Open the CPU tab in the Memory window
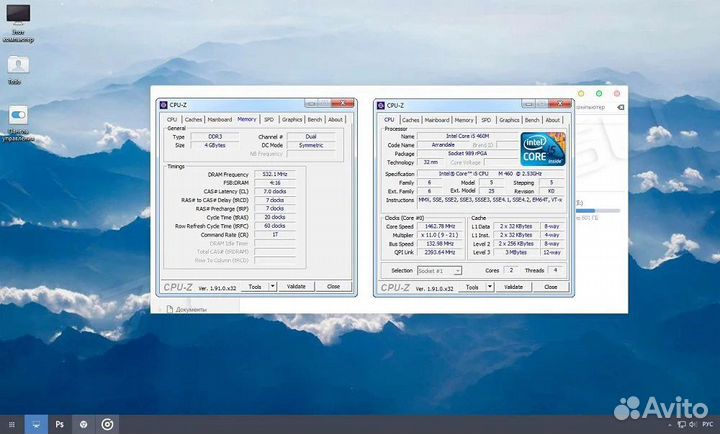The height and width of the screenshot is (434, 720). pyautogui.click(x=172, y=119)
